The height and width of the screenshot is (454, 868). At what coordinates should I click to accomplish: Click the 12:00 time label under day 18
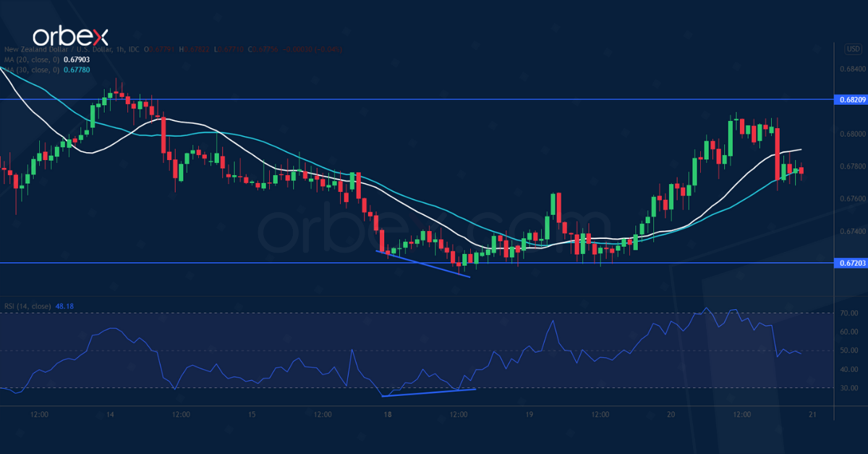[x=459, y=415]
